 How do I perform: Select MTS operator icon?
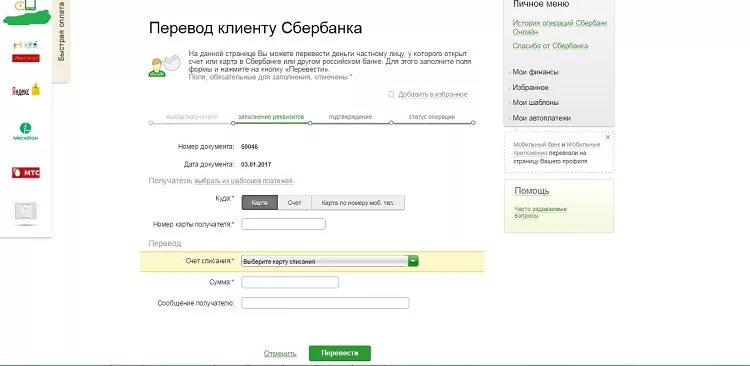pos(26,172)
